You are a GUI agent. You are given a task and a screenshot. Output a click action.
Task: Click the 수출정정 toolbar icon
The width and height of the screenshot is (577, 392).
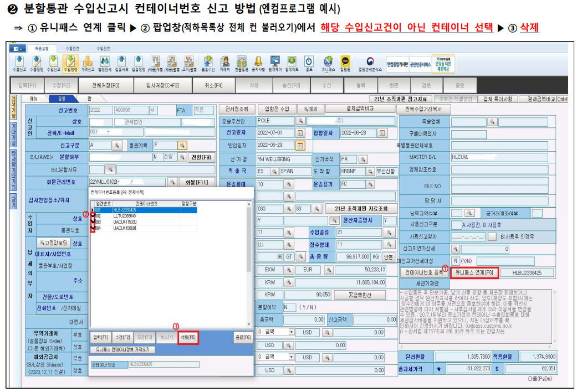click(x=36, y=63)
